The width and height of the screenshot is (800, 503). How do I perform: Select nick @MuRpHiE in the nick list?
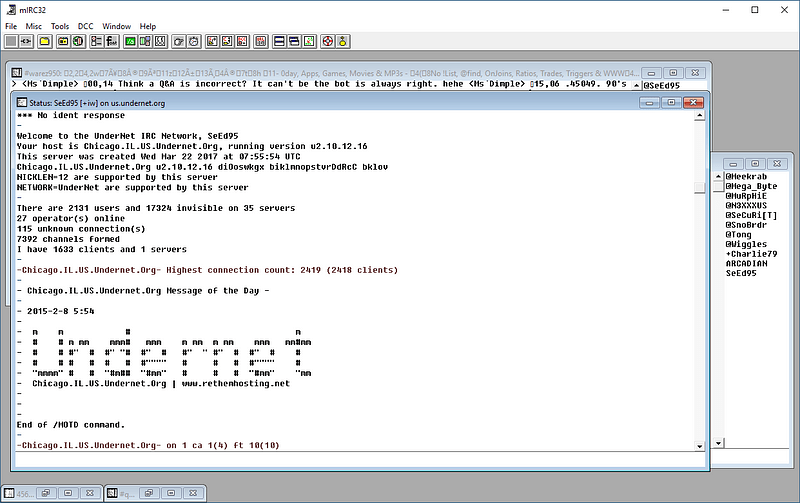(x=746, y=196)
